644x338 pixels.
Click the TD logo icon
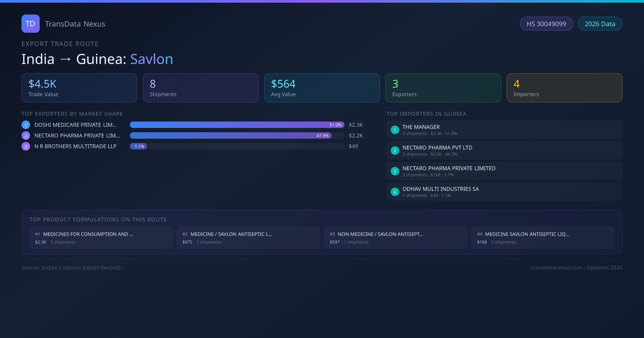[x=30, y=24]
